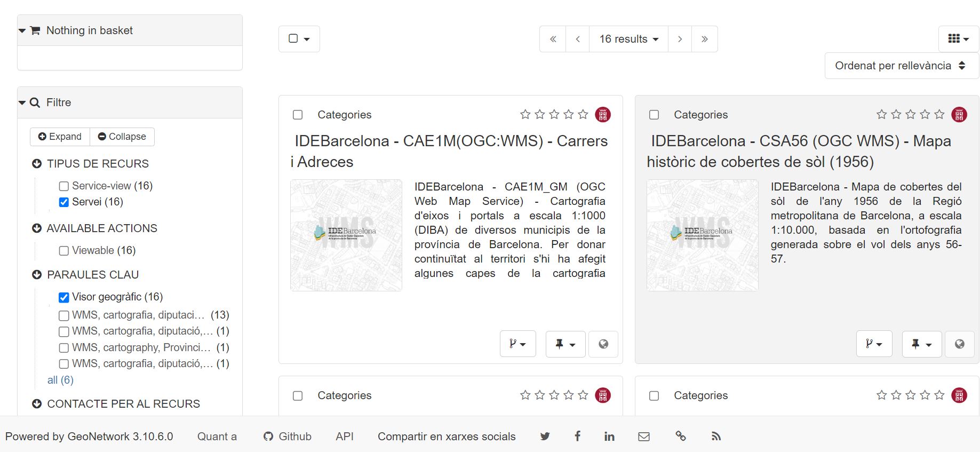The image size is (980, 452).
Task: Open the Ordenat per rellevància sort selector
Action: pyautogui.click(x=902, y=66)
